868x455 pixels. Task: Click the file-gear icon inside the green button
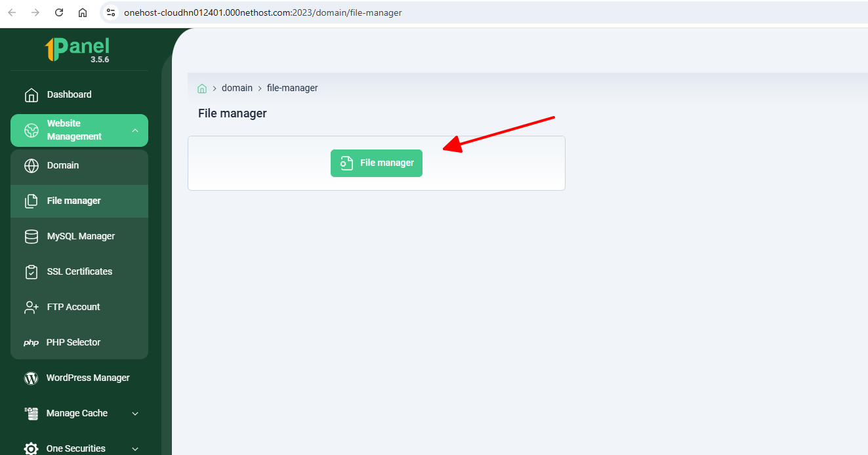(x=346, y=163)
